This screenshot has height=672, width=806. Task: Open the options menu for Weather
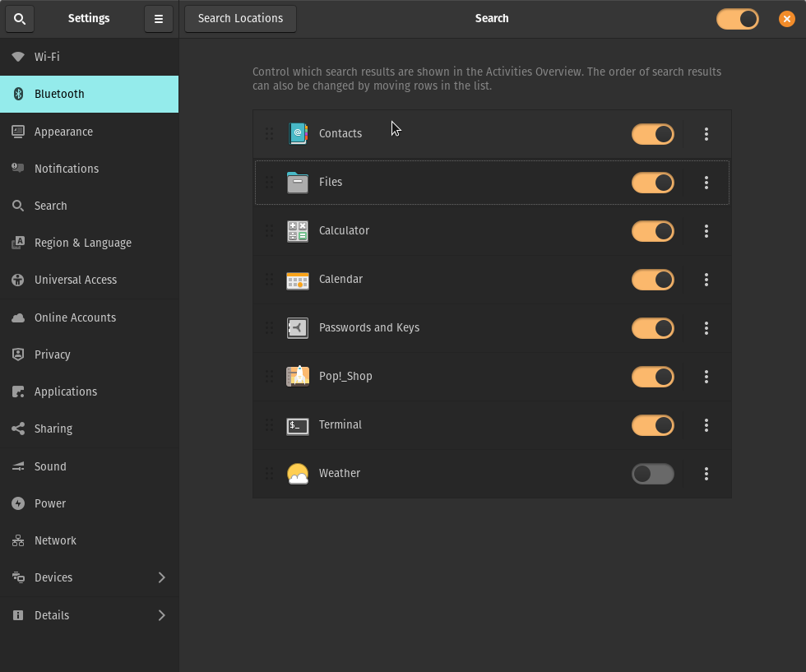(706, 474)
